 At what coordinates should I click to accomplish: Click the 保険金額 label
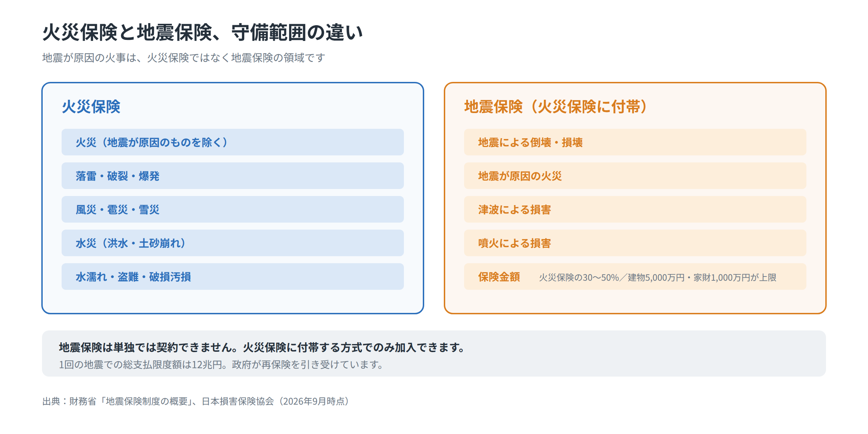pyautogui.click(x=499, y=277)
